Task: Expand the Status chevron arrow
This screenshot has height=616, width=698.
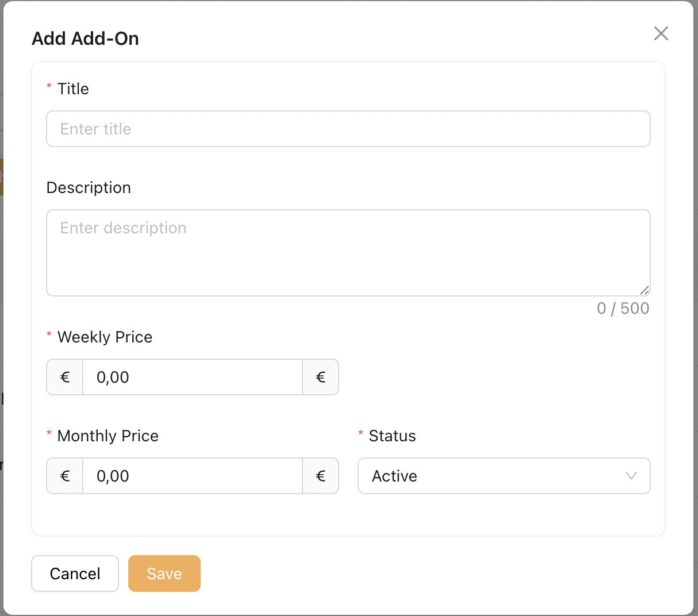Action: click(x=631, y=476)
